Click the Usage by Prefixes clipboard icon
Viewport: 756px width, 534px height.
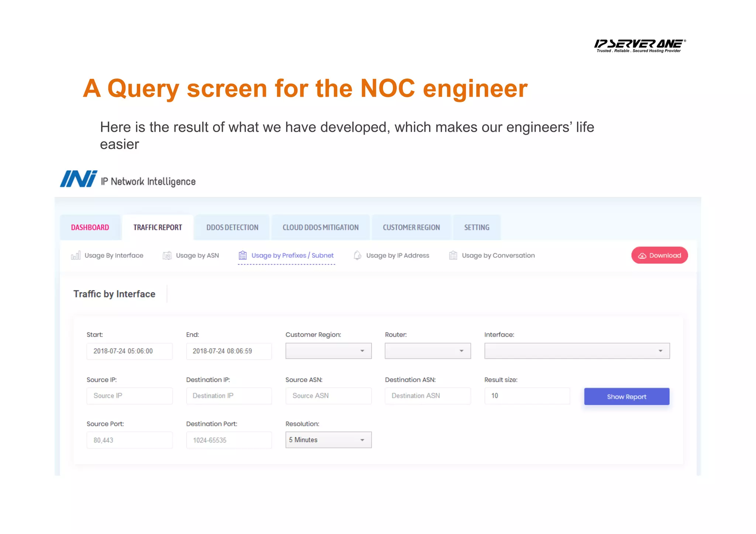coord(243,255)
